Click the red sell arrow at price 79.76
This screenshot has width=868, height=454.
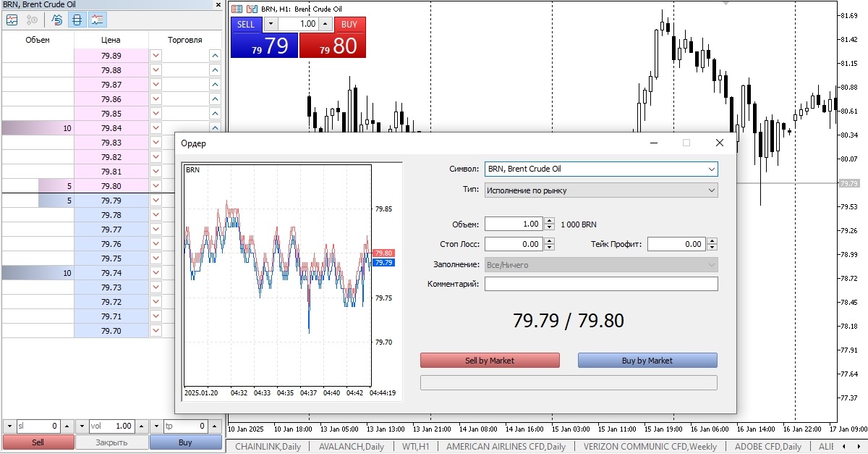[156, 244]
